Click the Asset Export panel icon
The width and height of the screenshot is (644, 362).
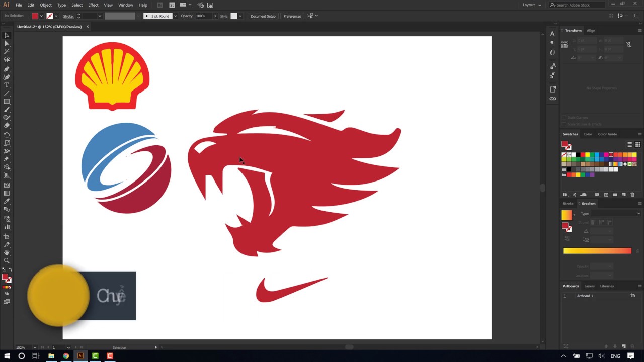(553, 89)
